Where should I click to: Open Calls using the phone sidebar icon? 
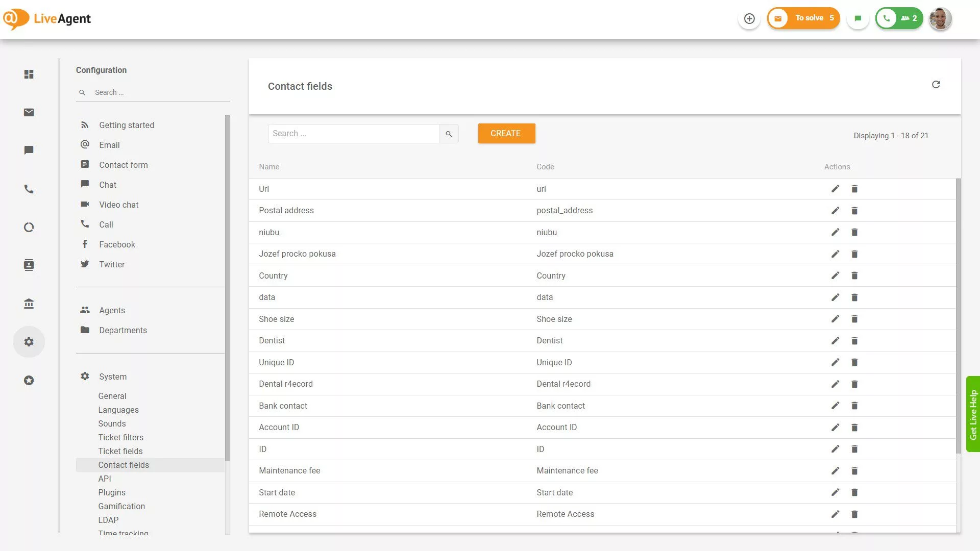29,189
